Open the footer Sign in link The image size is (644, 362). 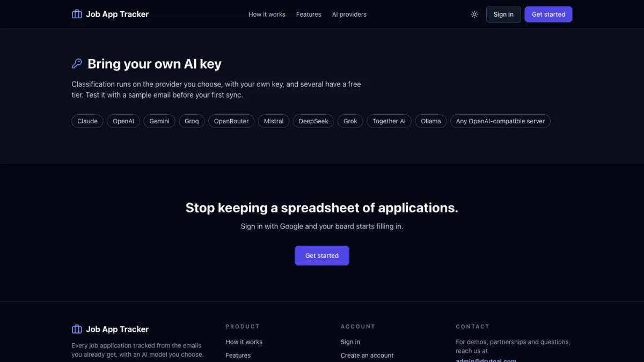pos(350,342)
